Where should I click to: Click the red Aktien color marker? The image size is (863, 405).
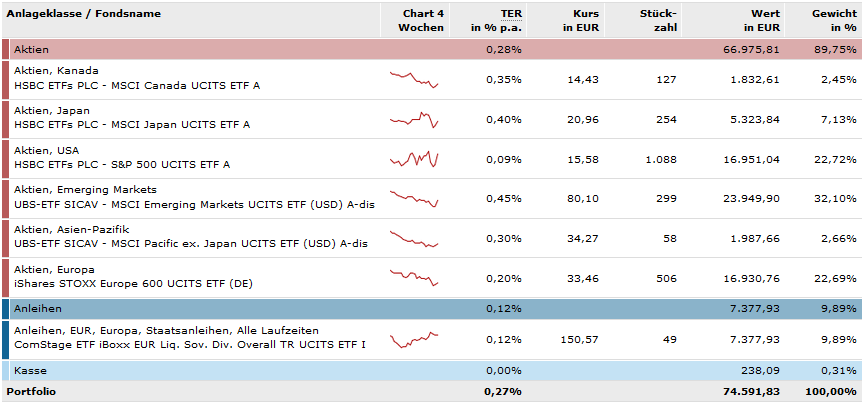pyautogui.click(x=5, y=49)
